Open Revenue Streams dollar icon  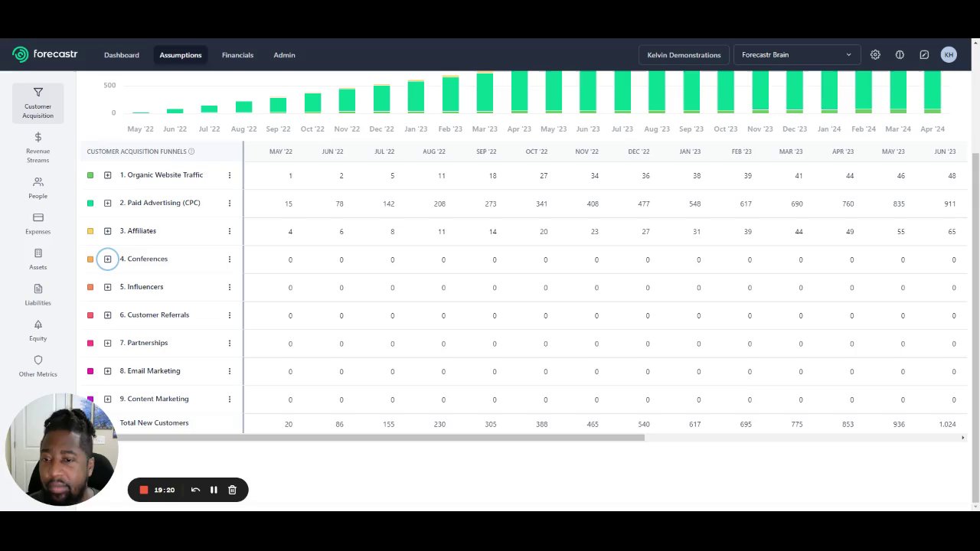pyautogui.click(x=38, y=137)
